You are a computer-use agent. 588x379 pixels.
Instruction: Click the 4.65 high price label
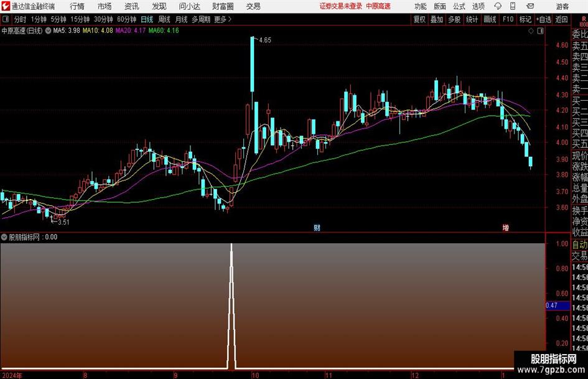click(265, 40)
